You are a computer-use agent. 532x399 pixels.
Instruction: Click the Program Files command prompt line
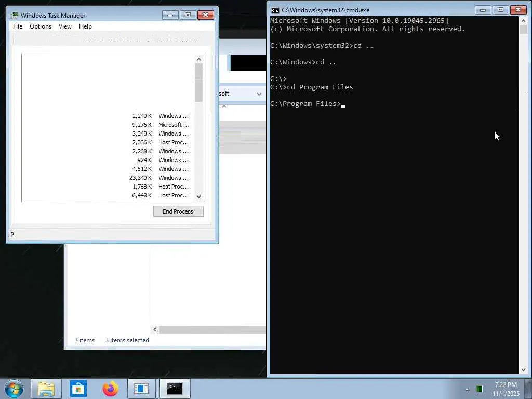pos(308,104)
